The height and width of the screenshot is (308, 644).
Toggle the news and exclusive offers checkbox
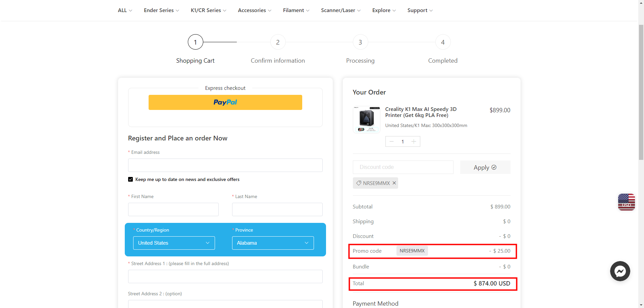(x=130, y=179)
